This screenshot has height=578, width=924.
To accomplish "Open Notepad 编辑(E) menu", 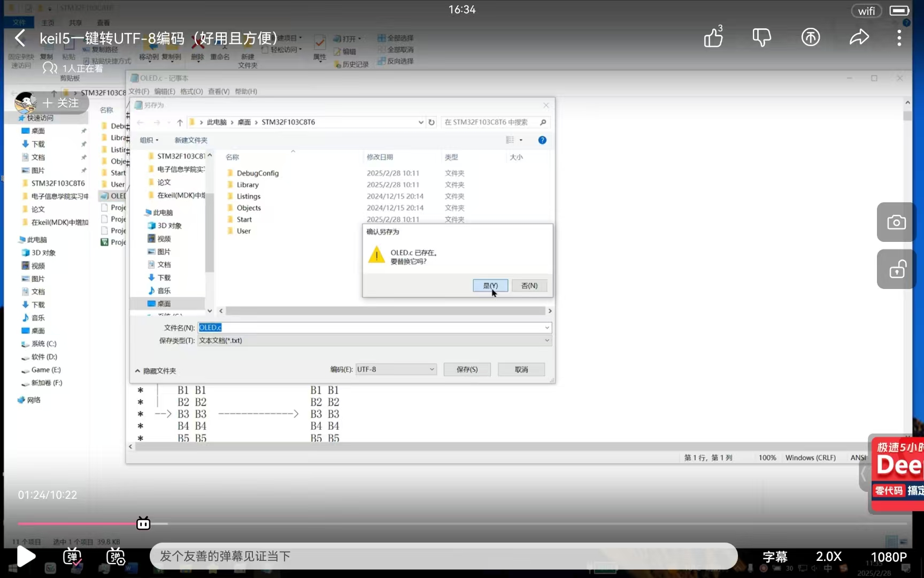I will click(164, 92).
